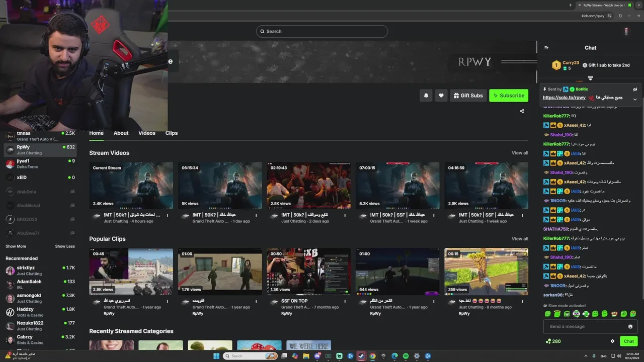The height and width of the screenshot is (362, 644).
Task: Open the https://solo.to/rpwy link in chat
Action: pos(564,98)
